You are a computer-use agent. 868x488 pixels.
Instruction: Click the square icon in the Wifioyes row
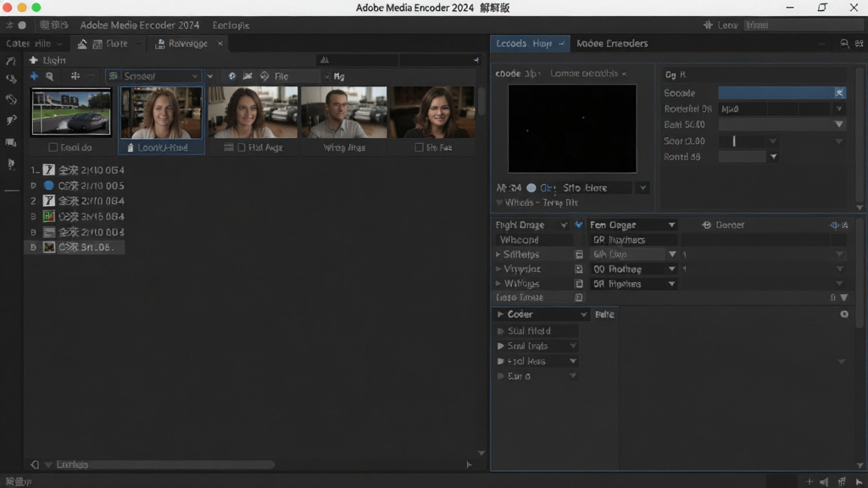578,284
